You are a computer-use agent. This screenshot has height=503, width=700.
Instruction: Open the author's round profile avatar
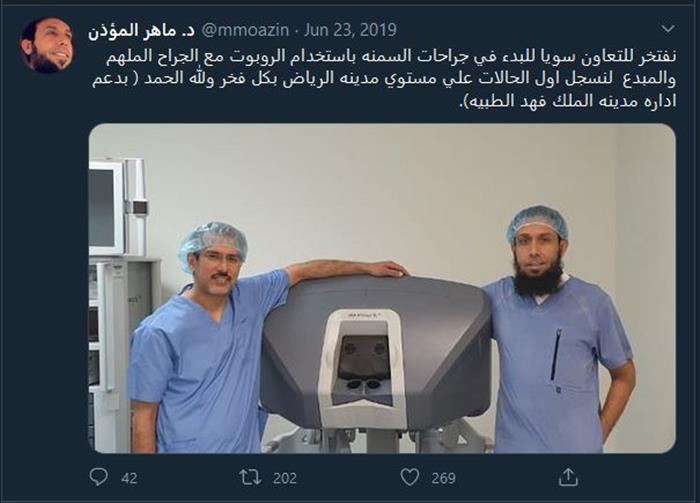[x=46, y=45]
